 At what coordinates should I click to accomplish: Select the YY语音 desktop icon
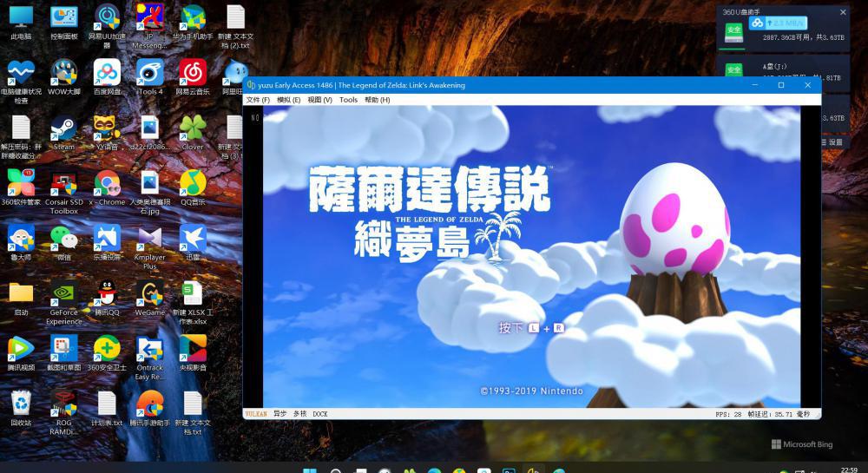pos(107,134)
